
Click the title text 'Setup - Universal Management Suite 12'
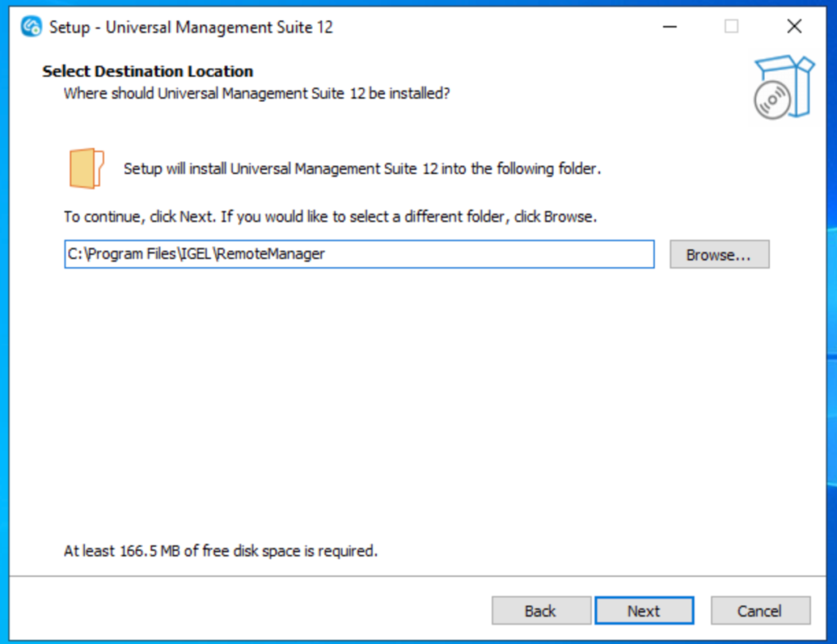pyautogui.click(x=191, y=27)
